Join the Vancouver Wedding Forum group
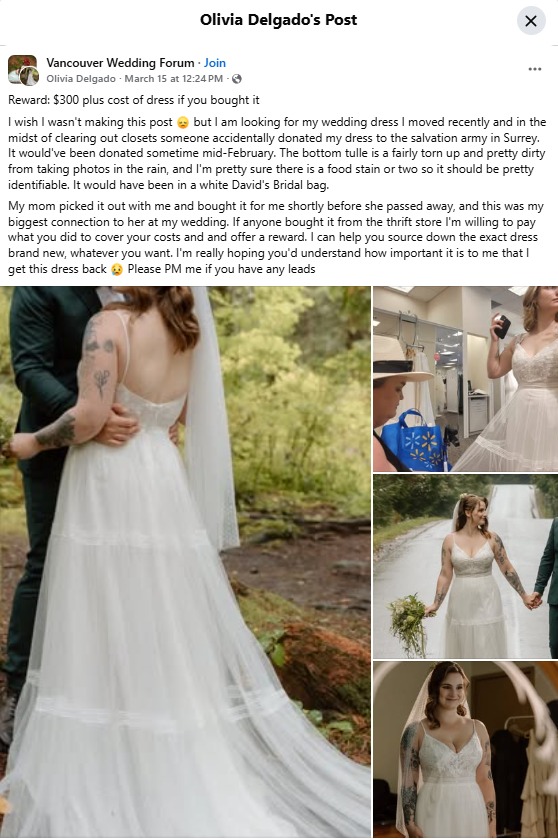 click(215, 63)
